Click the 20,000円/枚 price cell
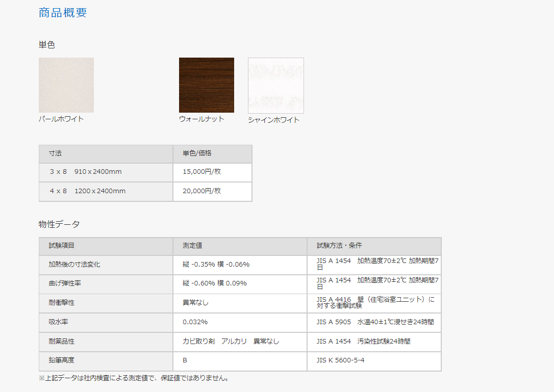This screenshot has height=392, width=554. pyautogui.click(x=202, y=191)
